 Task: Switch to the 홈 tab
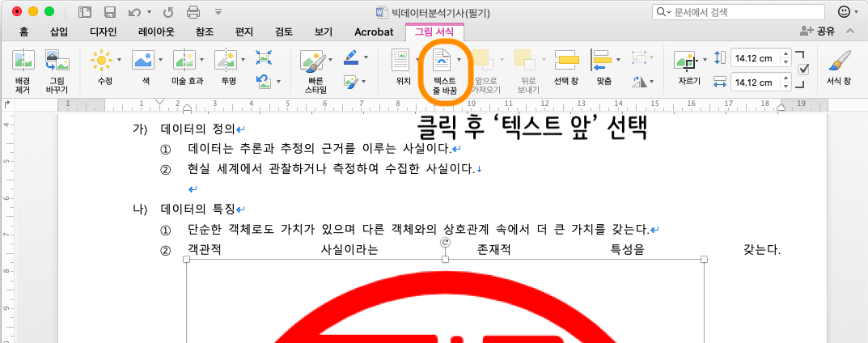(23, 32)
